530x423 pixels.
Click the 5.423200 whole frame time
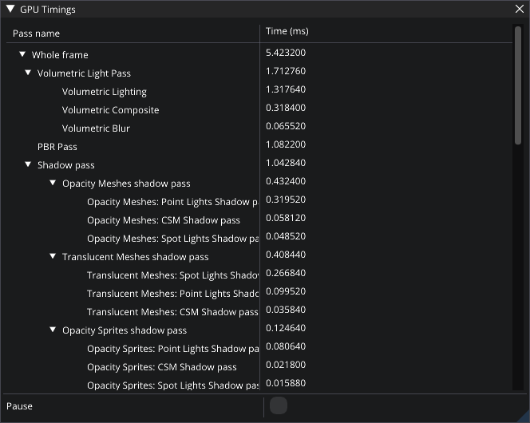coord(286,52)
